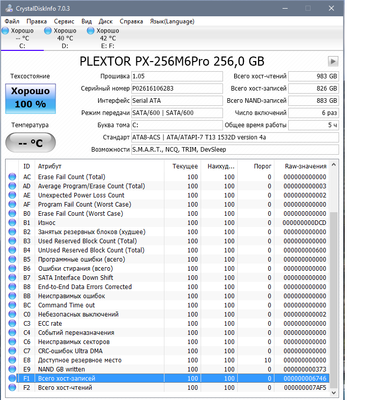
Task: Click status dot for NAND GB written
Action: 12,369
